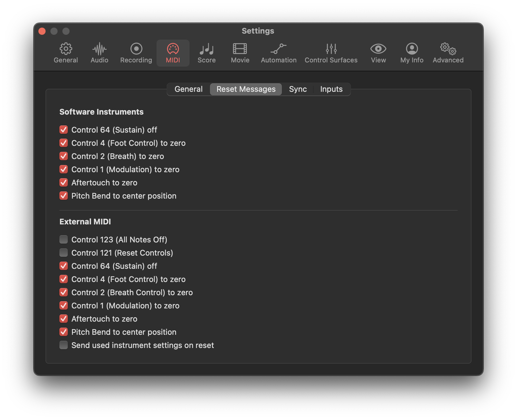Disable Pitch Bend to center under External MIDI
This screenshot has height=420, width=517.
(x=63, y=332)
